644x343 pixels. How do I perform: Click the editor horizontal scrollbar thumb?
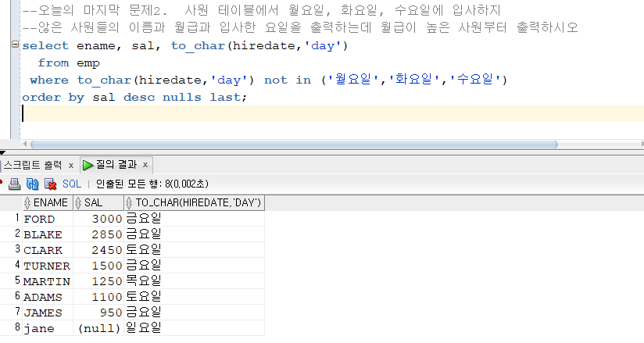point(294,145)
